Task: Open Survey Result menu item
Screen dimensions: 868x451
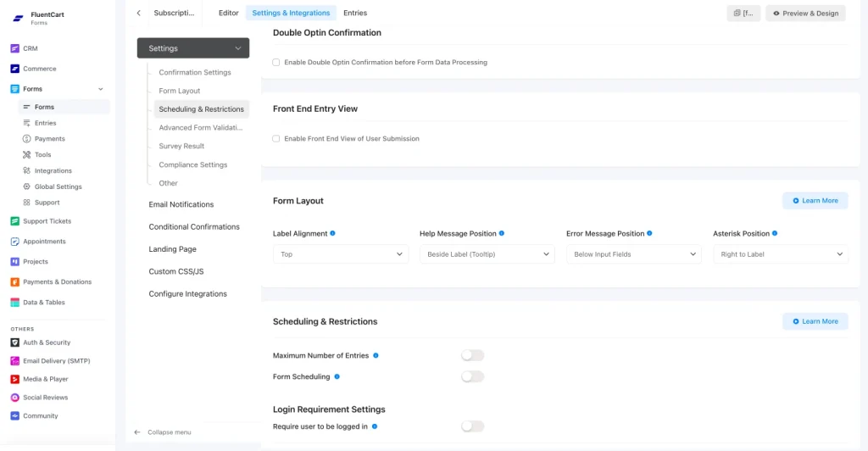Action: (x=181, y=146)
